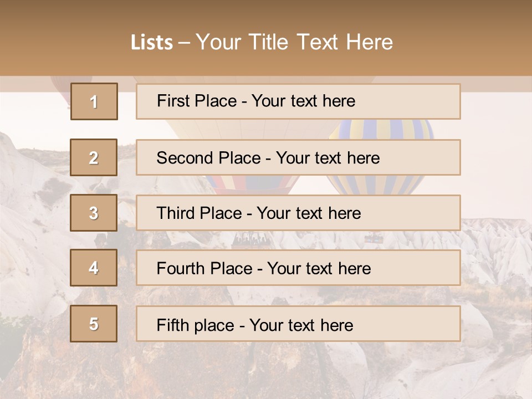Click the small balloon basket on the right

(x=374, y=239)
